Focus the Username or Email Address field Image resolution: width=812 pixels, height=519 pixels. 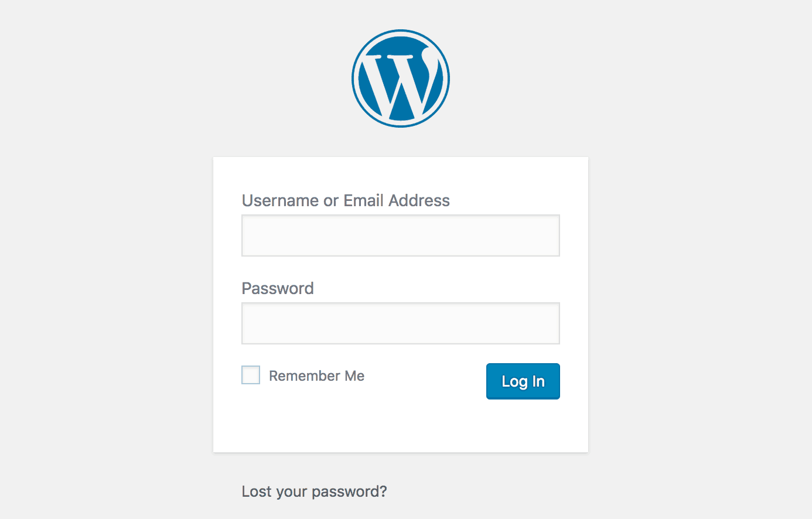(401, 235)
